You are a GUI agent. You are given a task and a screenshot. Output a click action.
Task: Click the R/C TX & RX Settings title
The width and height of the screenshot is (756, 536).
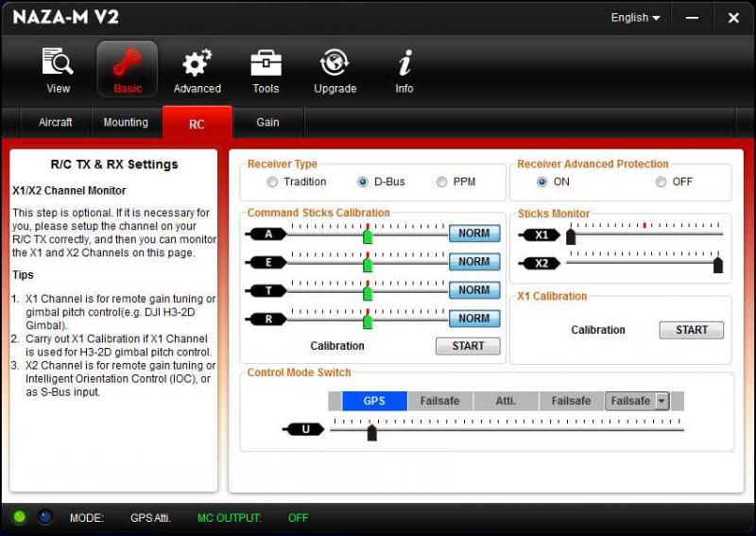pyautogui.click(x=114, y=164)
